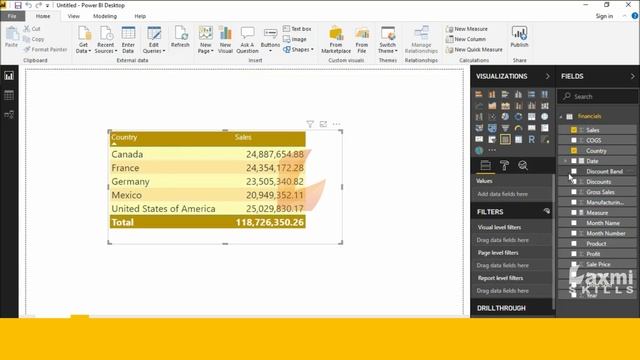Open Focus mode on the table visual
640x360 pixels.
point(323,124)
